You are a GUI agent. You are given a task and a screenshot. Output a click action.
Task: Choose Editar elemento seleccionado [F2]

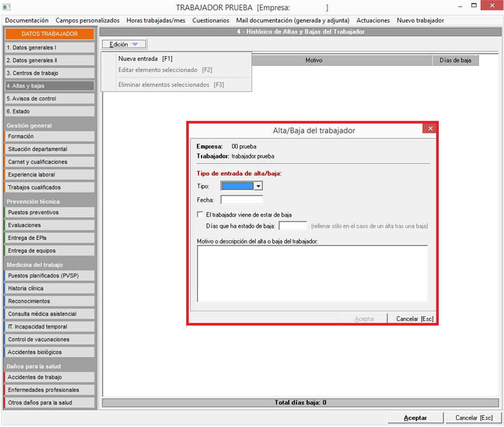[x=176, y=70]
